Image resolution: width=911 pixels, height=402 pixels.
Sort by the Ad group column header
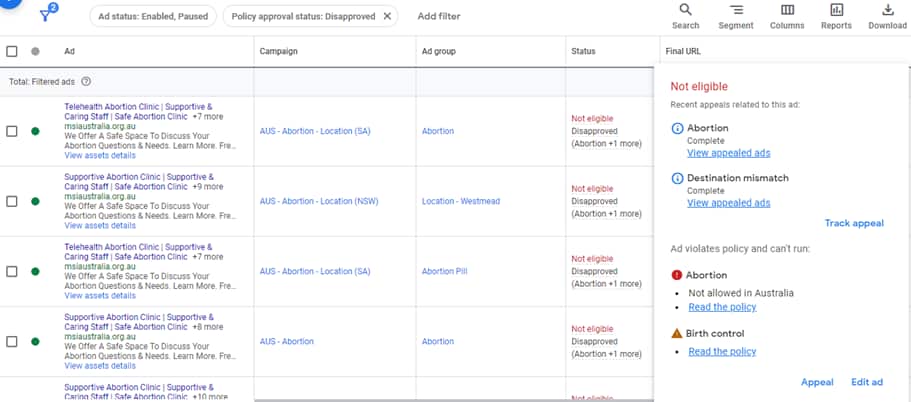coord(440,51)
